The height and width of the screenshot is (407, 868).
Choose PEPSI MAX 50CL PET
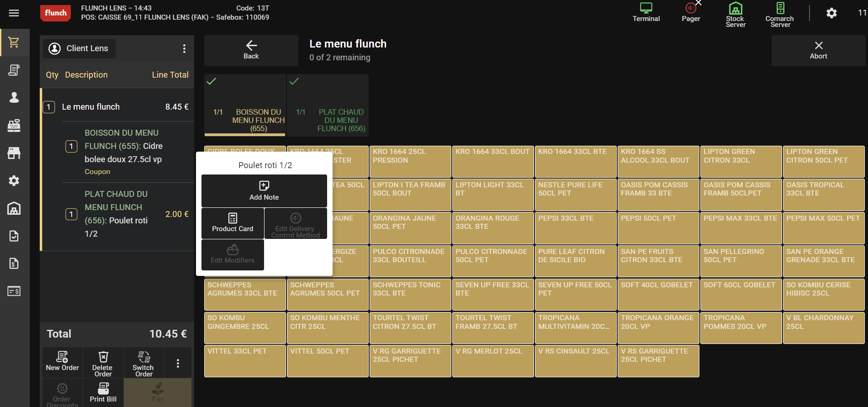coord(824,228)
